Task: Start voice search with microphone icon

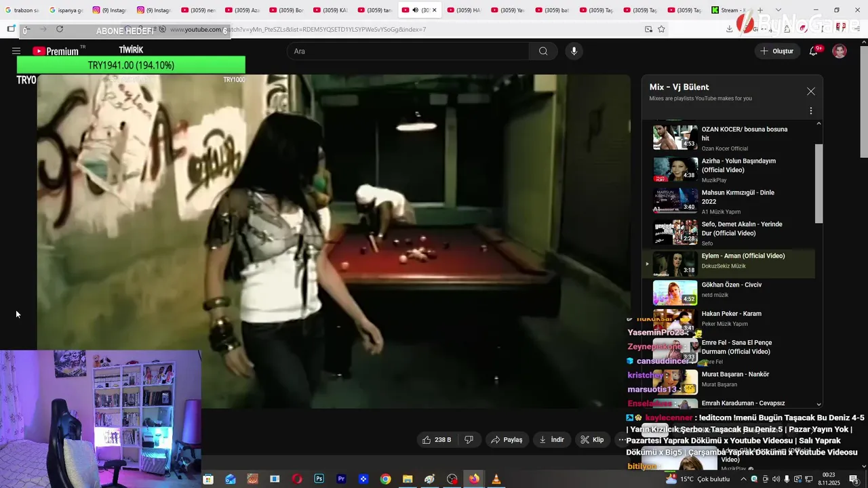Action: point(574,51)
